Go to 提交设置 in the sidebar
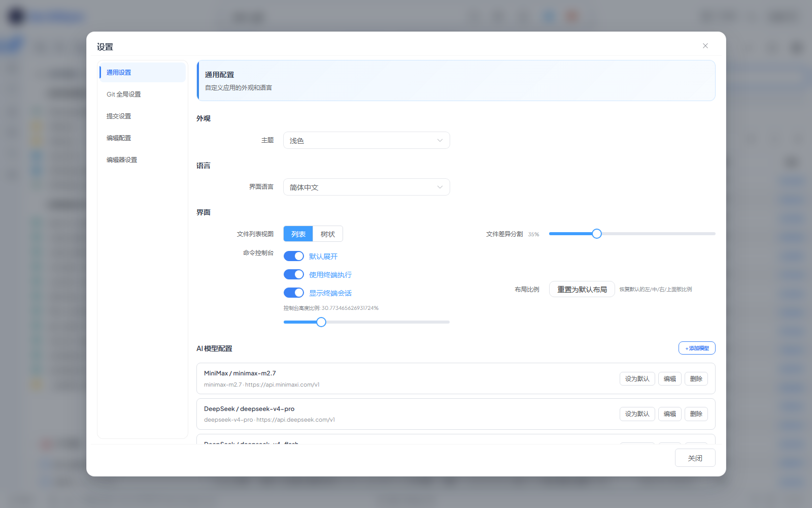This screenshot has width=812, height=508. point(143,116)
